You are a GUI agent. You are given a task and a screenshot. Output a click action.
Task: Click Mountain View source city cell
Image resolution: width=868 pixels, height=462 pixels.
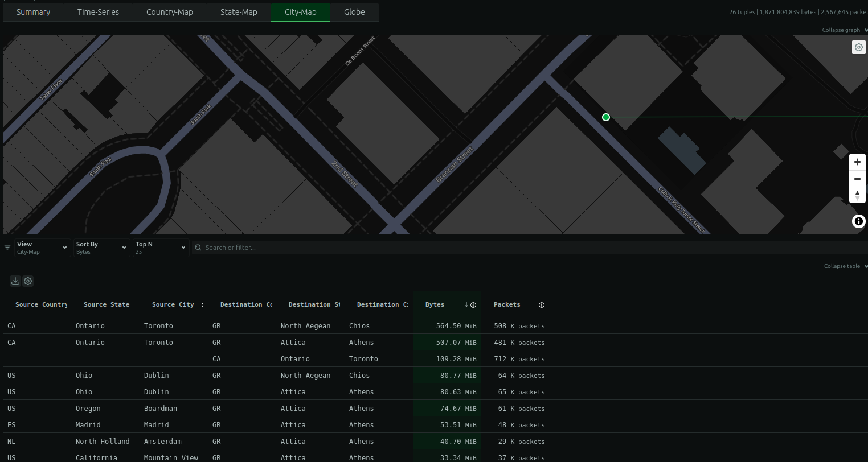coord(171,458)
